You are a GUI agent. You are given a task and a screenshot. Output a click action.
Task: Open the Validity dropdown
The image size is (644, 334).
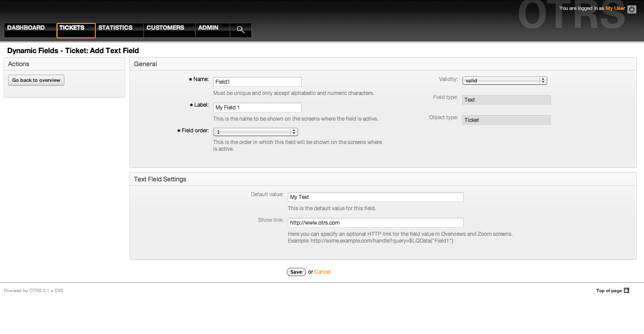[504, 81]
